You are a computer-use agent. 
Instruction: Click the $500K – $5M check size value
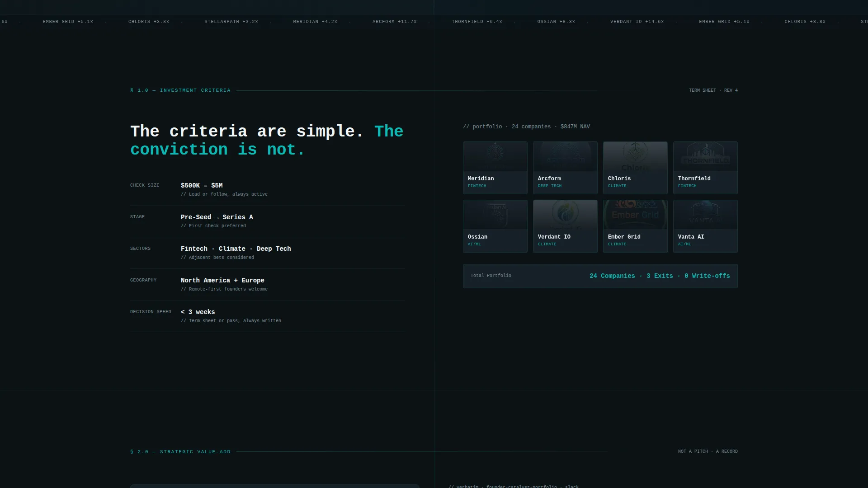[202, 185]
